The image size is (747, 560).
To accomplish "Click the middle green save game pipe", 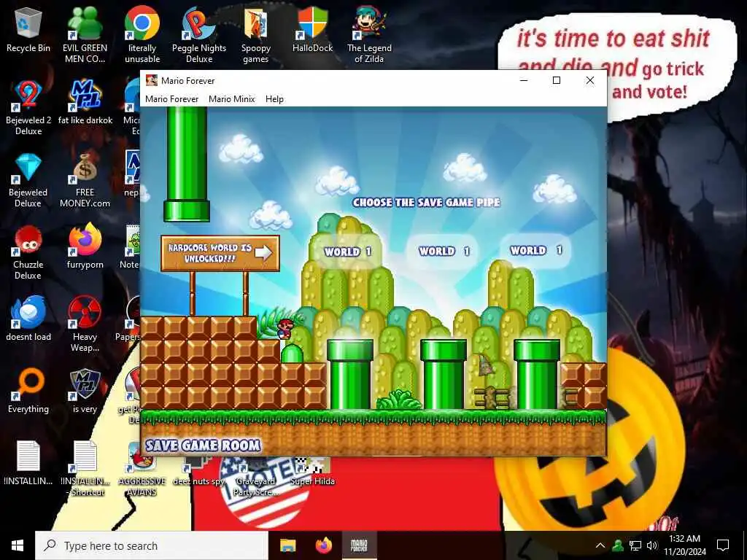I will click(x=443, y=374).
